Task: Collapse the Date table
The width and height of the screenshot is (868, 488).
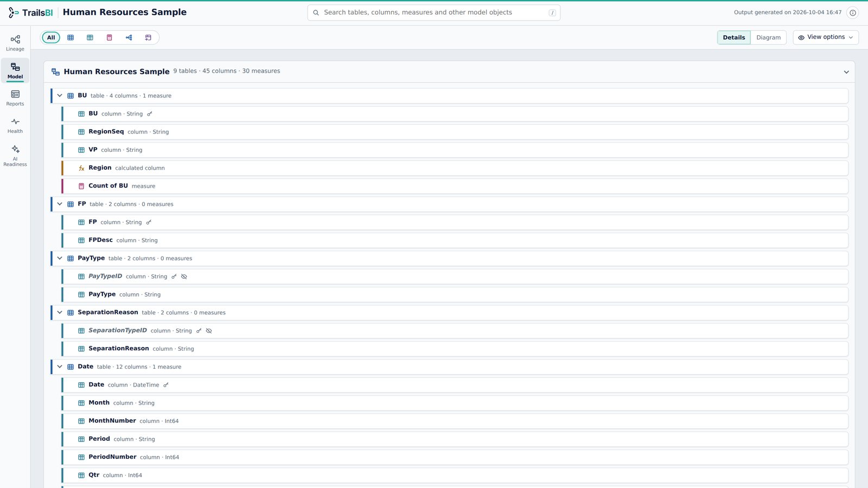Action: (x=60, y=367)
